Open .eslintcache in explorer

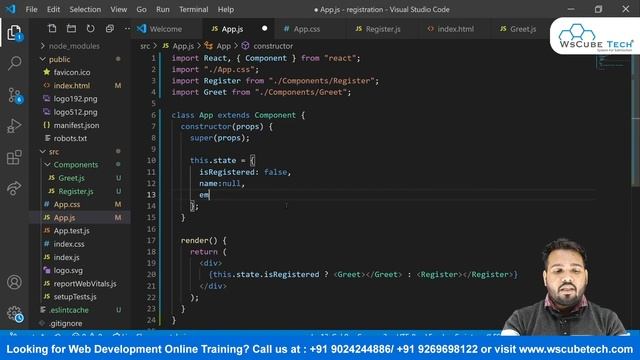click(69, 310)
